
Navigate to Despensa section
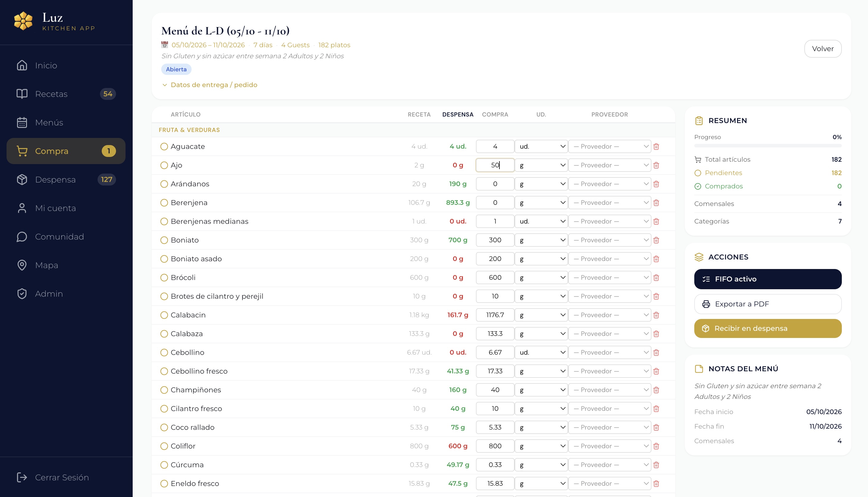click(x=66, y=180)
